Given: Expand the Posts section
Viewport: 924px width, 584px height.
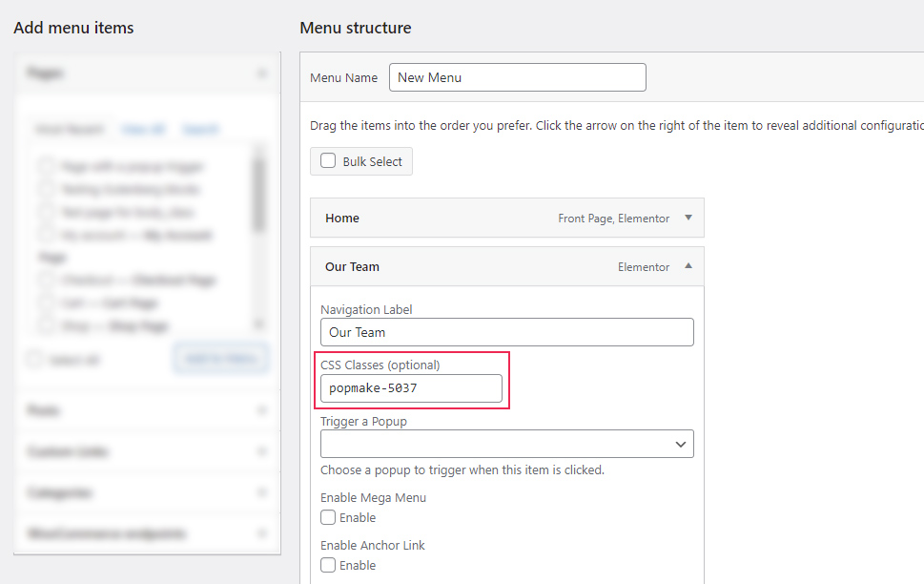Looking at the screenshot, I should pos(260,410).
